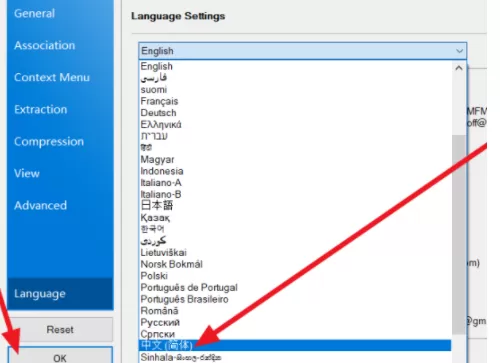Viewport: 500px width, 363px height.
Task: Select suomi from the list
Action: (295, 89)
